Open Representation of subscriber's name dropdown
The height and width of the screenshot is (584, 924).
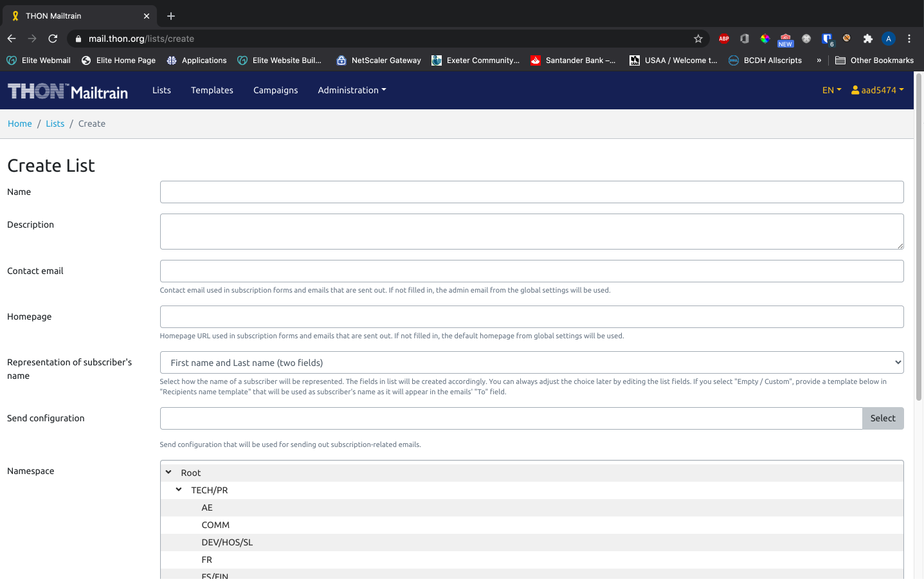[532, 363]
